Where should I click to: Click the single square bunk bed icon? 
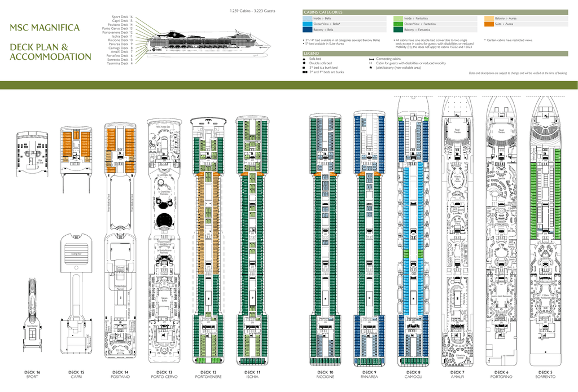click(x=304, y=68)
